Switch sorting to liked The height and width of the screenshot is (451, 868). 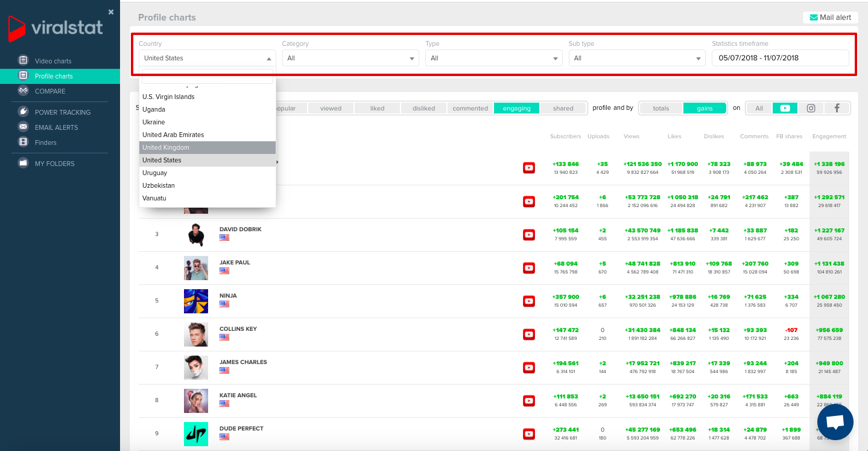coord(377,108)
